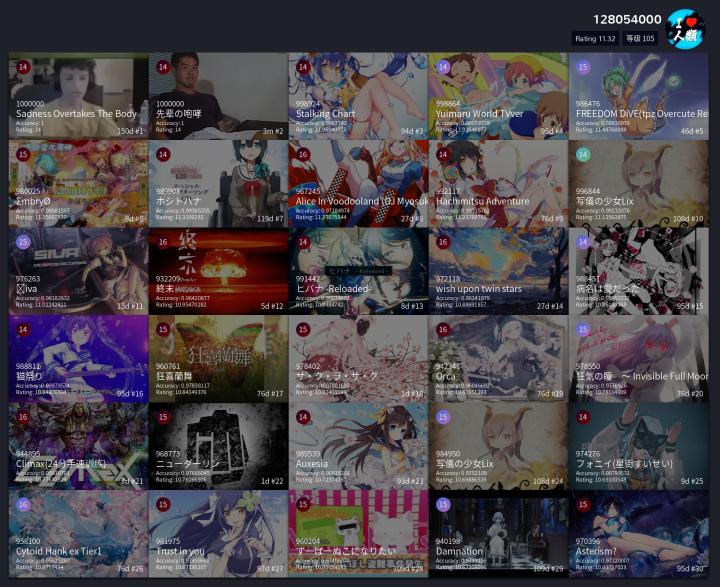Click purple 15 badge on FREEDOM DiVE card
720x587 pixels.
[583, 67]
